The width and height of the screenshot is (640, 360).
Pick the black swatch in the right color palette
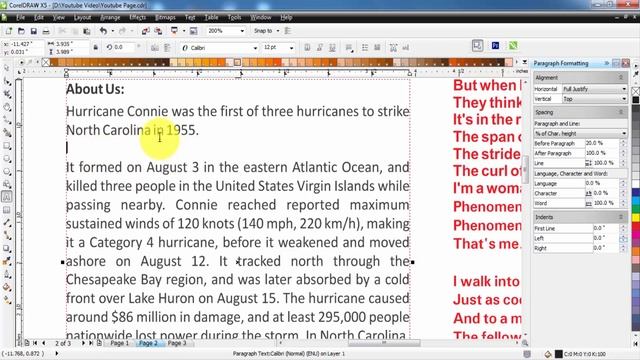pyautogui.click(x=636, y=100)
